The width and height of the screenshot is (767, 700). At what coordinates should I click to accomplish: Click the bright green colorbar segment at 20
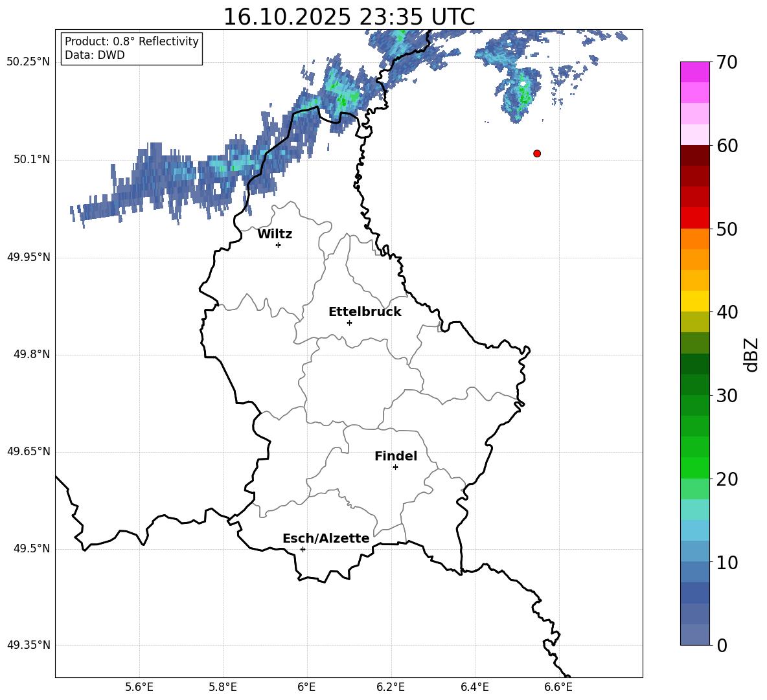coord(695,468)
